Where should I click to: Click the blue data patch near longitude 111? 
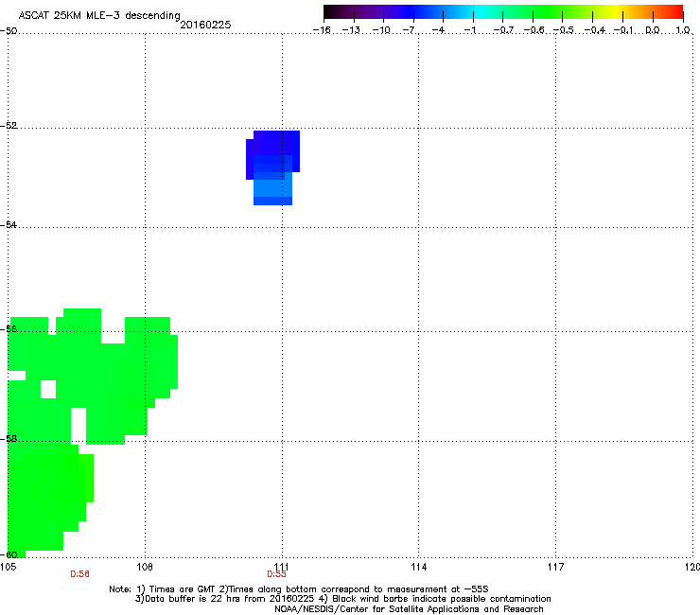pos(272,167)
